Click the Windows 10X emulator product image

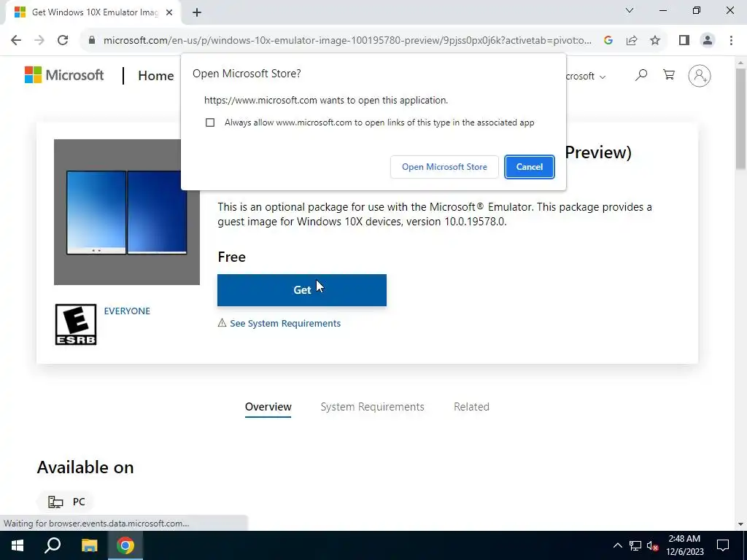[127, 212]
